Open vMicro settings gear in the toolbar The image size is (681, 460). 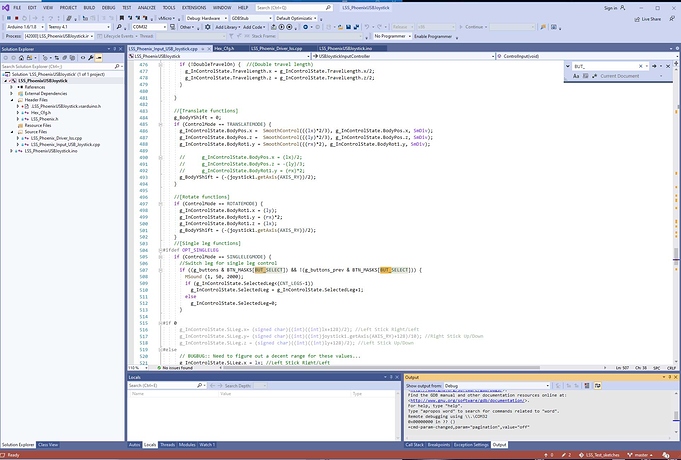(x=208, y=27)
